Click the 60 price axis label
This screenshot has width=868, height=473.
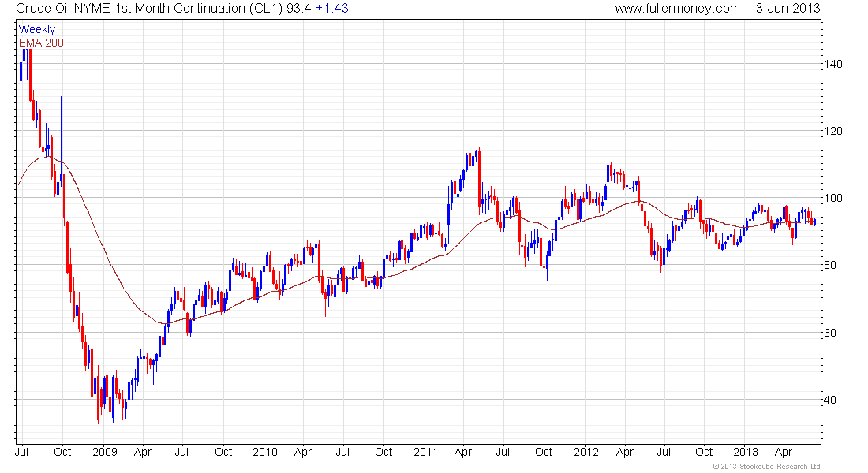(830, 333)
